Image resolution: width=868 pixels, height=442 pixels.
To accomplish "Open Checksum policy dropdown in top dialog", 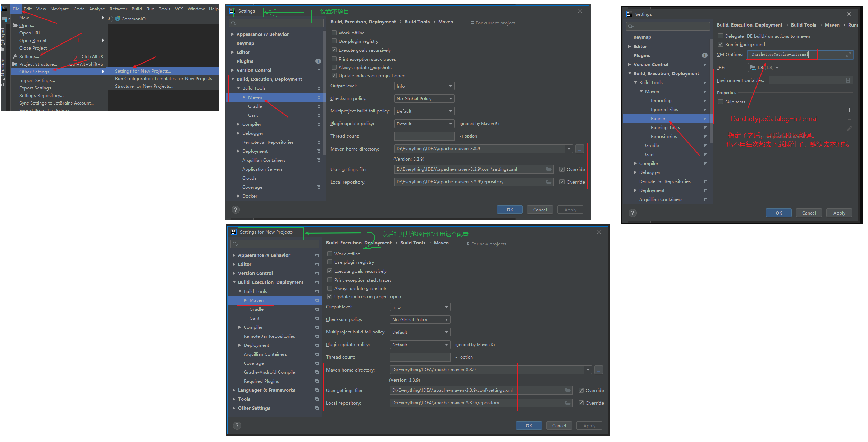I will 424,98.
